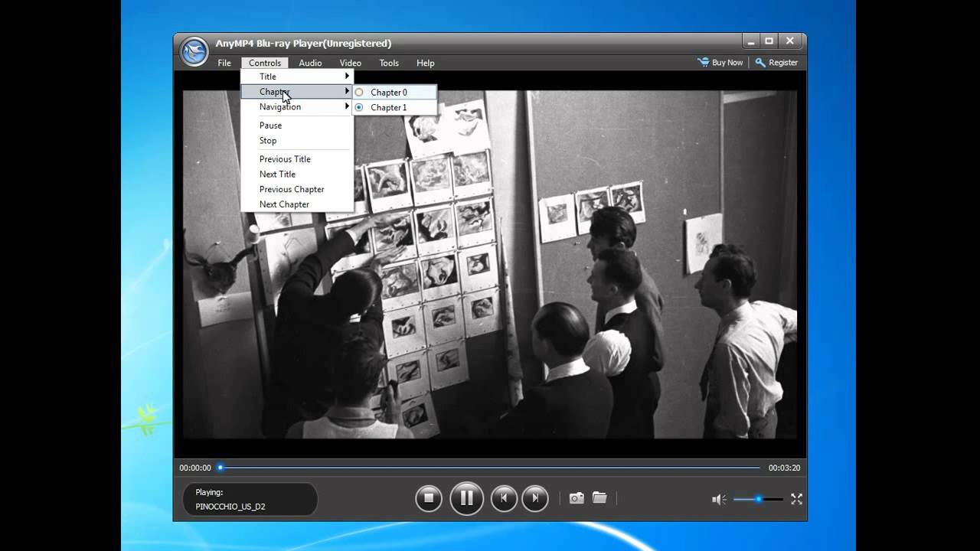Screen dimensions: 980x551
Task: Mute the audio with the speaker icon
Action: click(719, 499)
